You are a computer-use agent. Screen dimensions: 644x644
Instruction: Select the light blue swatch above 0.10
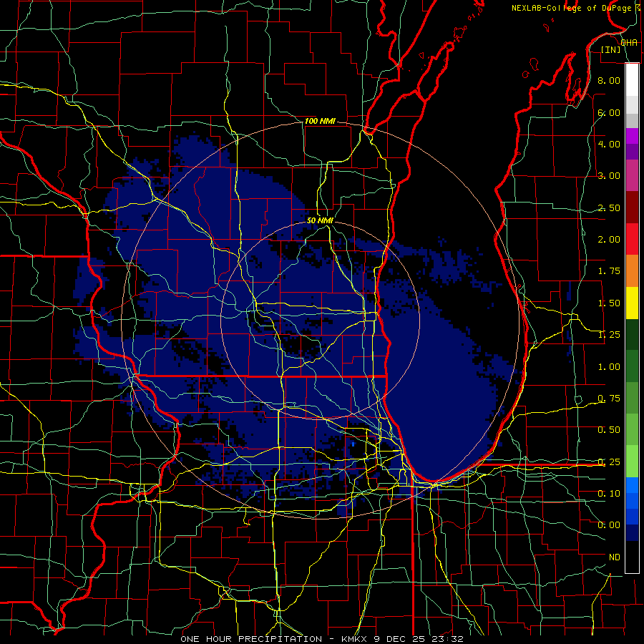click(x=632, y=485)
